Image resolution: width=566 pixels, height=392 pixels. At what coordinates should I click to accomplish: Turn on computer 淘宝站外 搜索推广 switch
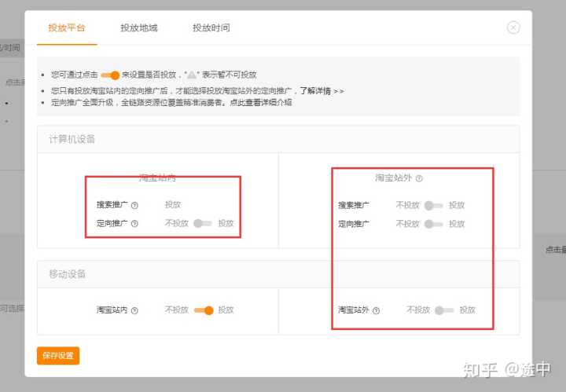coord(433,206)
